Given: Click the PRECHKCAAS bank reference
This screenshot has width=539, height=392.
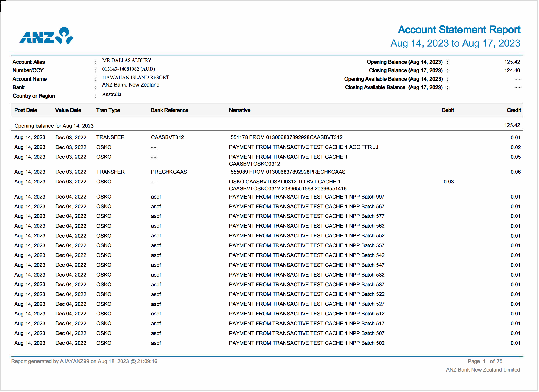Looking at the screenshot, I should tap(169, 172).
